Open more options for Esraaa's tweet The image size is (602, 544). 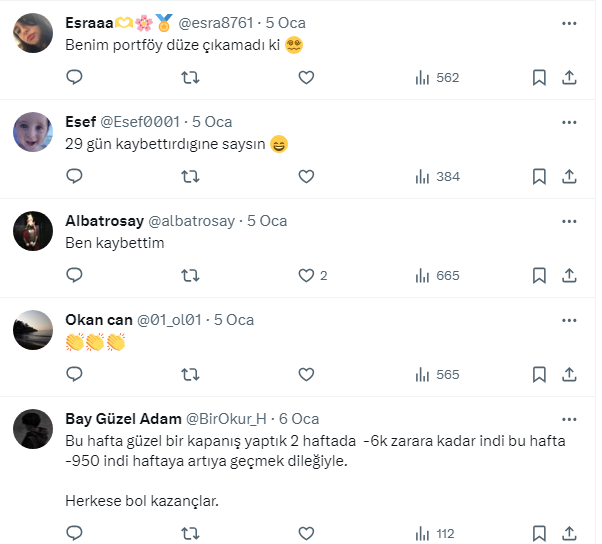click(569, 23)
